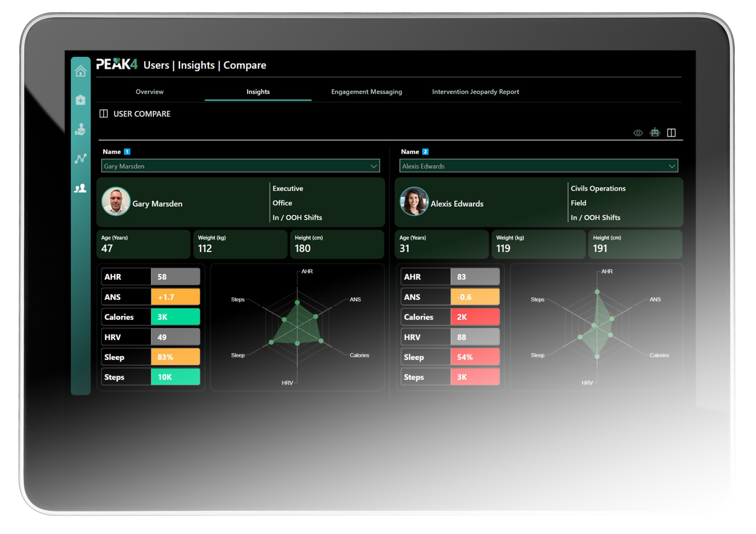Image resolution: width=756 pixels, height=534 pixels.
Task: Toggle the eye visibility icon
Action: [x=638, y=133]
